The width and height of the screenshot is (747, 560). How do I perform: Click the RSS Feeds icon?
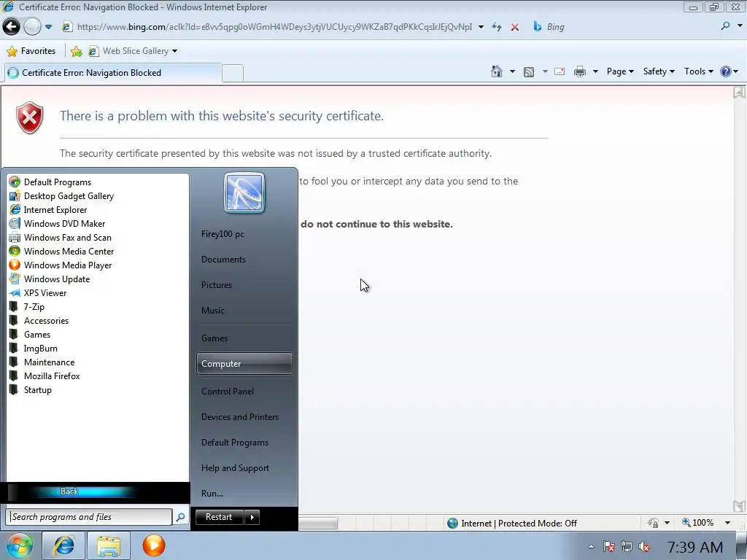coord(529,72)
